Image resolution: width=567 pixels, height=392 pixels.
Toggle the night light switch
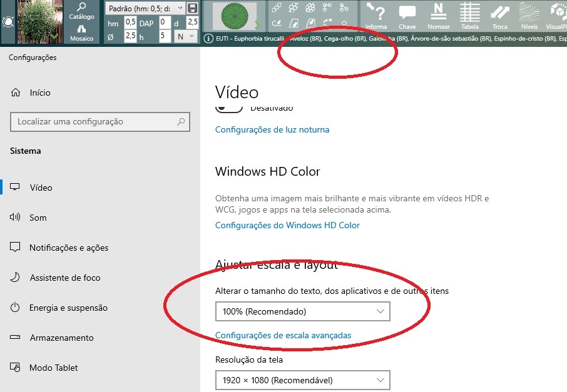[x=229, y=108]
